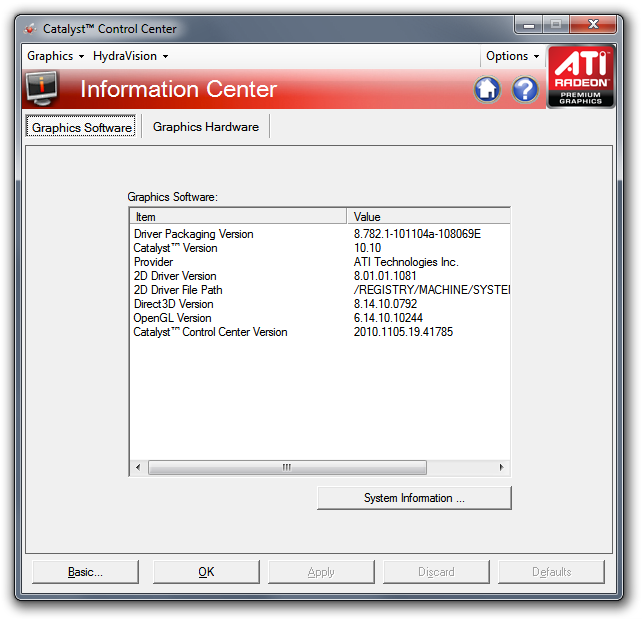Select the Catalyst Version row label
This screenshot has width=642, height=619.
tap(175, 248)
